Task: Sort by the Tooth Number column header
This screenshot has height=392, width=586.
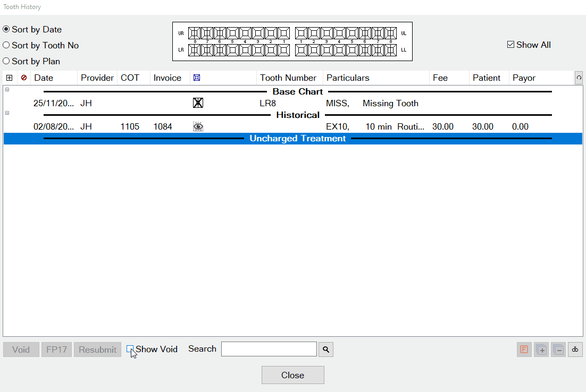Action: click(288, 78)
